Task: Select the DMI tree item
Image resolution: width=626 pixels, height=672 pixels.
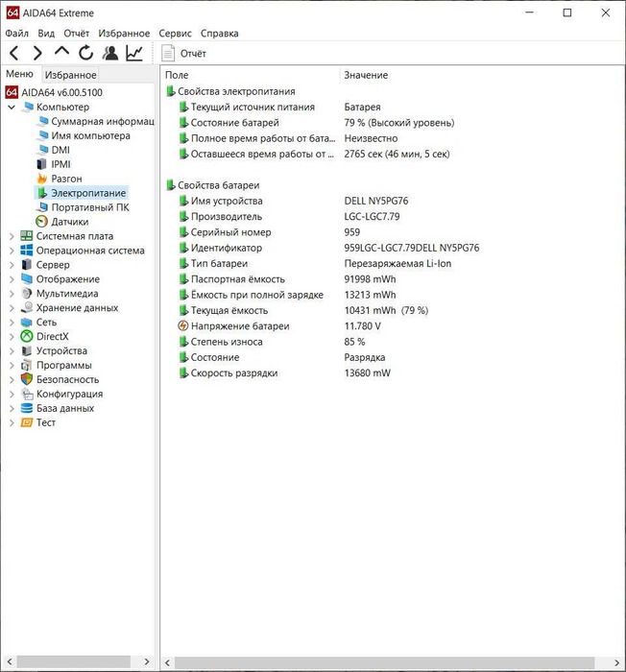Action: [60, 150]
